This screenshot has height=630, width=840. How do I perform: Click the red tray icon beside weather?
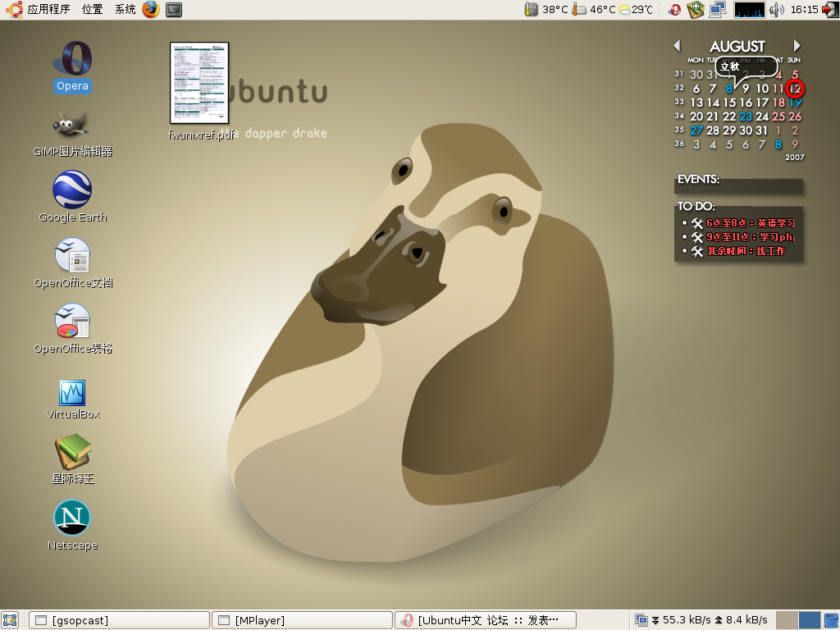click(x=675, y=10)
